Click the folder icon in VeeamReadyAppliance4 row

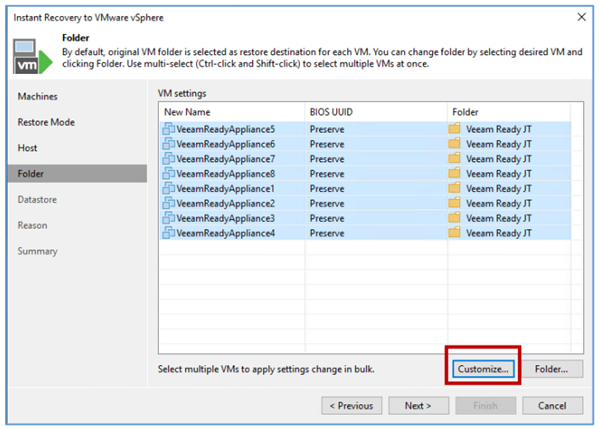455,233
